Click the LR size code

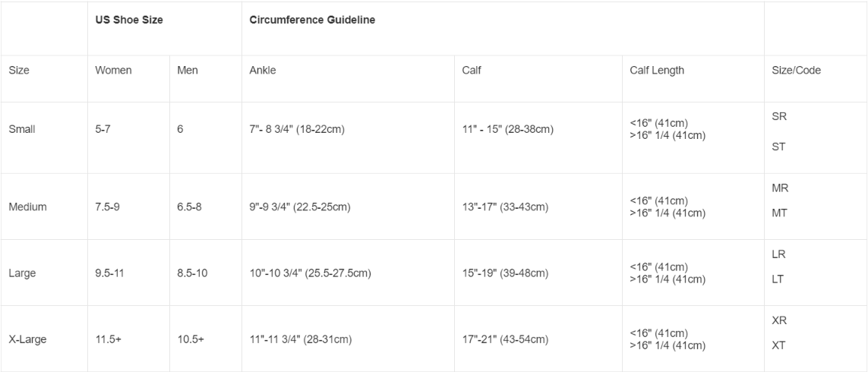pos(778,254)
